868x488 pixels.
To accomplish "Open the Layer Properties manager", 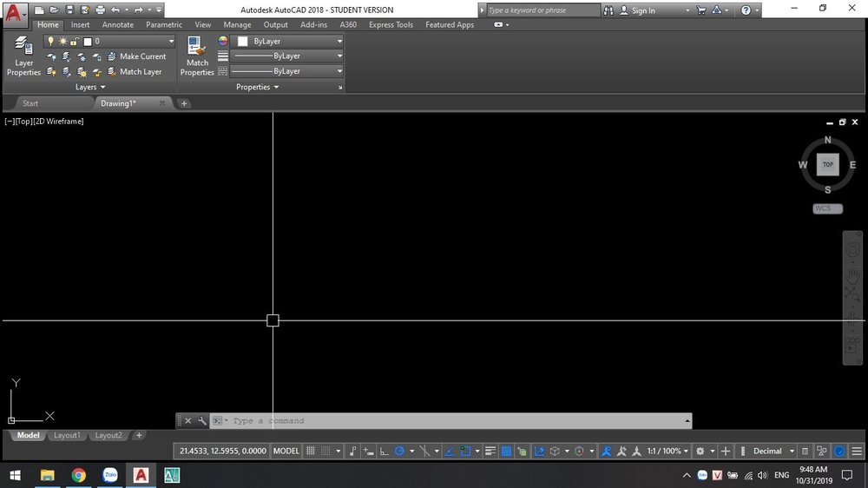I will tap(23, 56).
